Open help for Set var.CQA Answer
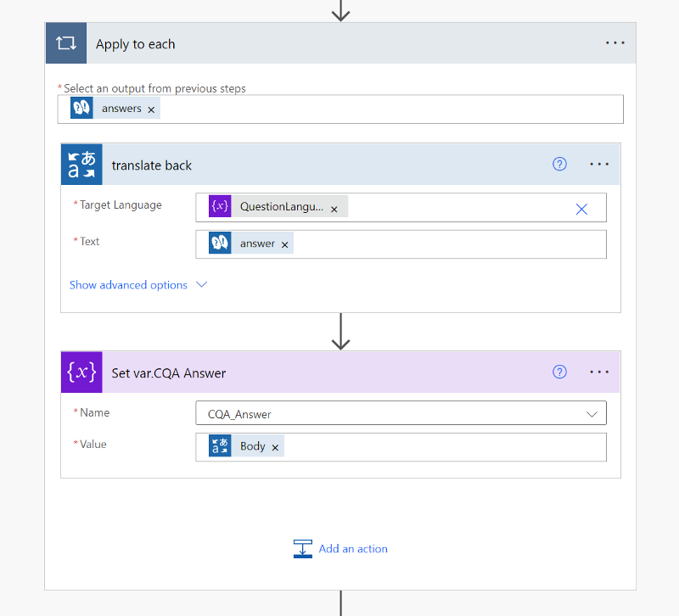The width and height of the screenshot is (679, 616). pyautogui.click(x=559, y=372)
